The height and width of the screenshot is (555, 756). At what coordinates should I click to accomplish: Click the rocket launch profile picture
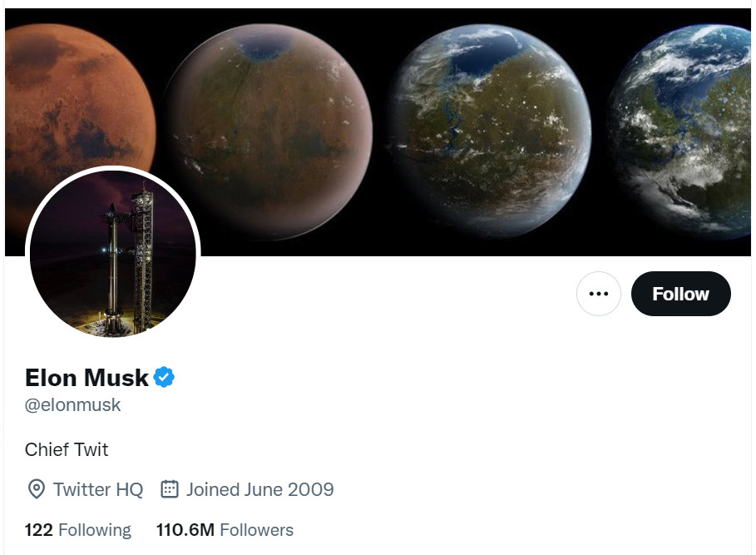coord(113,253)
